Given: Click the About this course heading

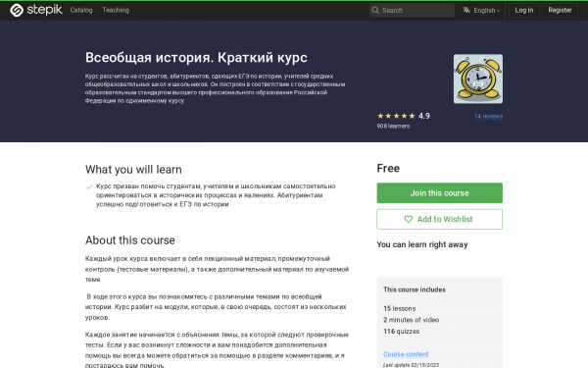Looking at the screenshot, I should pos(130,240).
